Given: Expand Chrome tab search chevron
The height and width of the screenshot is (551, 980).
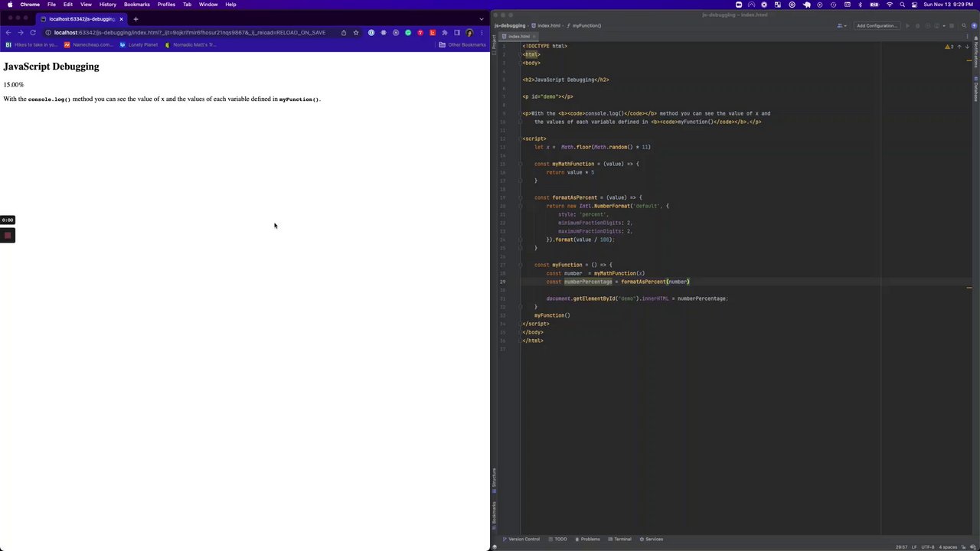Looking at the screenshot, I should [482, 18].
